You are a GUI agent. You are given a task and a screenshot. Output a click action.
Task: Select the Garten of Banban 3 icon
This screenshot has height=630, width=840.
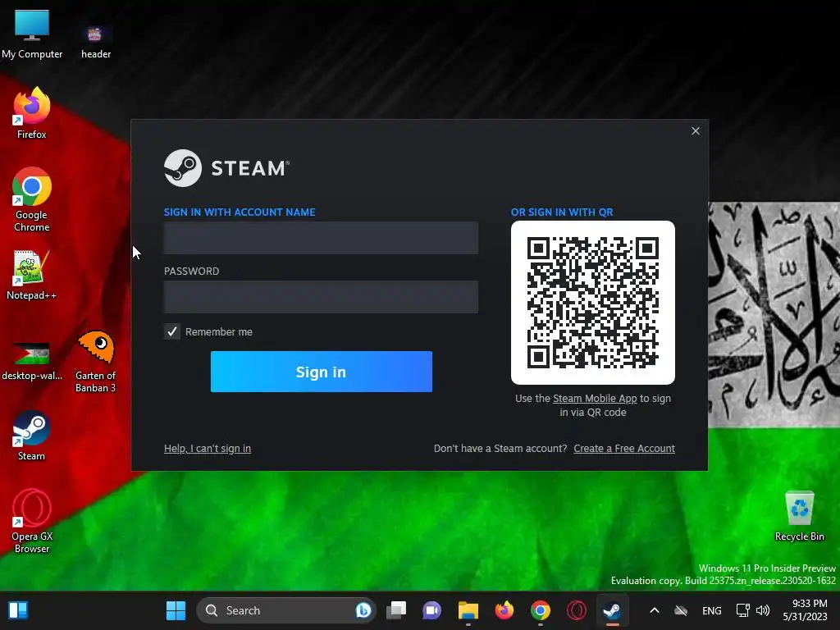pyautogui.click(x=95, y=361)
